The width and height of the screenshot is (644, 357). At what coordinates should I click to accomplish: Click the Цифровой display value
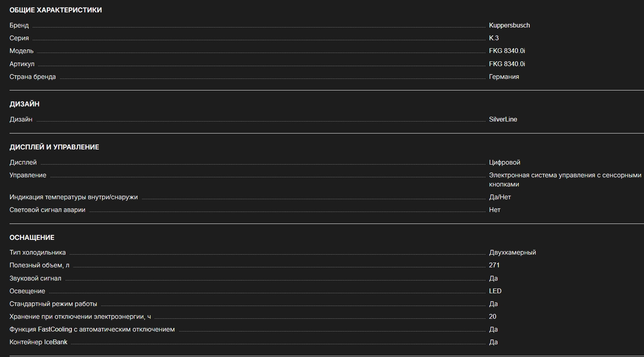click(505, 162)
